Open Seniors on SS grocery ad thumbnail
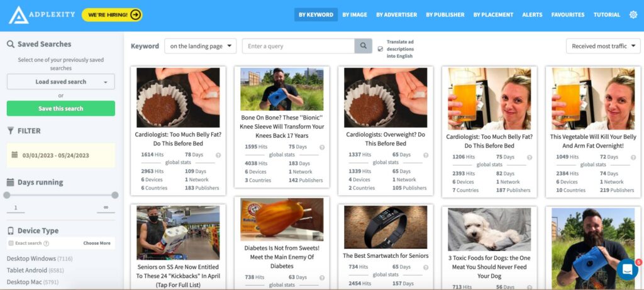The width and height of the screenshot is (644, 290). tap(178, 233)
